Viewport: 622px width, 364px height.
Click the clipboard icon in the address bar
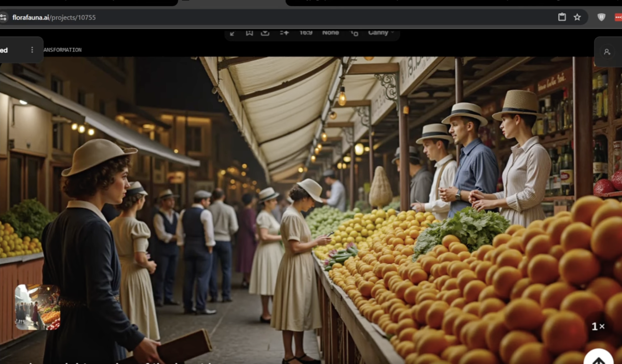coord(562,17)
